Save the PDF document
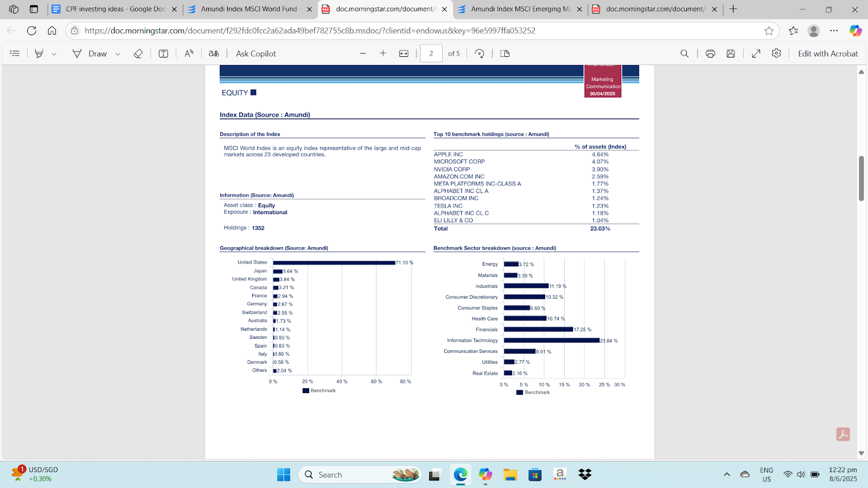 tap(731, 54)
